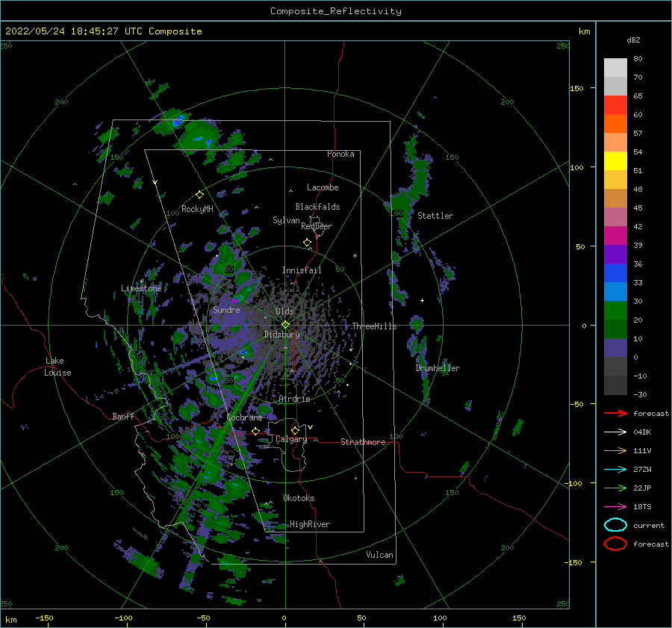
Task: Pick the orange swatch between 60 and 57
Action: tap(615, 124)
